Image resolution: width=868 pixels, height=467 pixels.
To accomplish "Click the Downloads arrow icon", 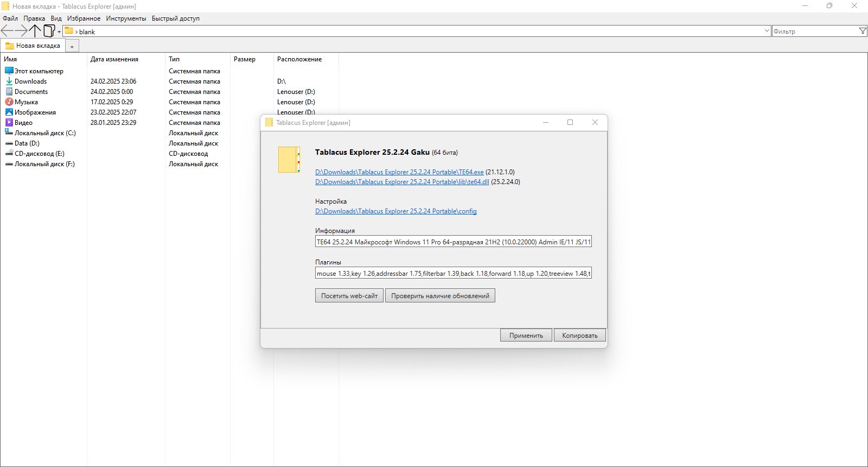I will tap(9, 81).
